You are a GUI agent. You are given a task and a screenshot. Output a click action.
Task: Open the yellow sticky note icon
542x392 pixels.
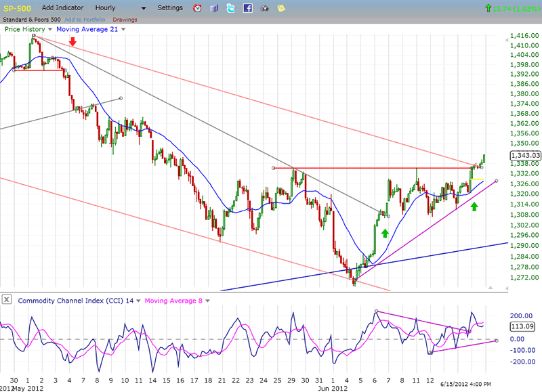click(280, 8)
